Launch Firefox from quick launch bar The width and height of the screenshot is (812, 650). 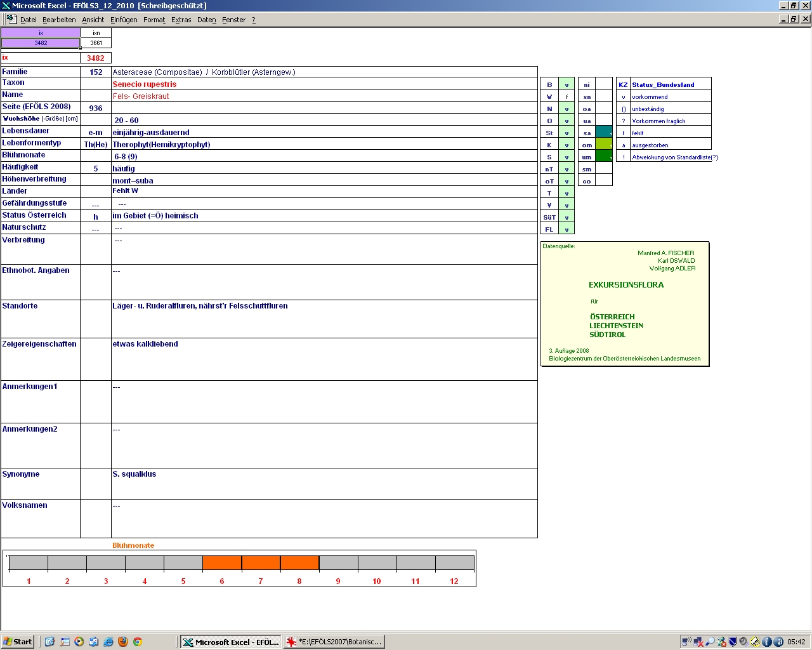point(122,642)
